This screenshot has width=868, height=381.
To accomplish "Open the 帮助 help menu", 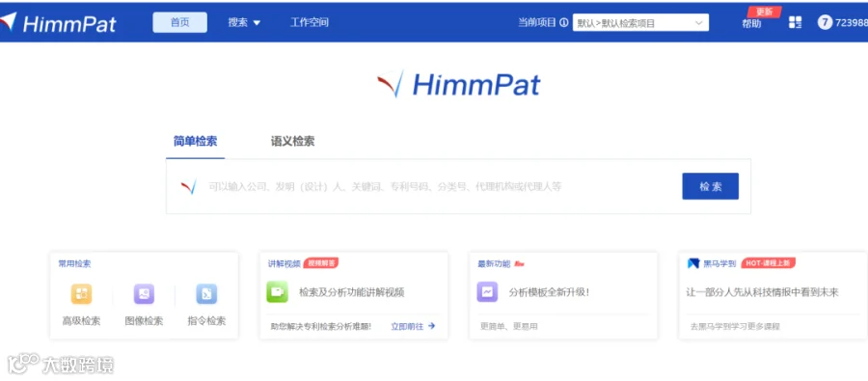I will [x=751, y=24].
